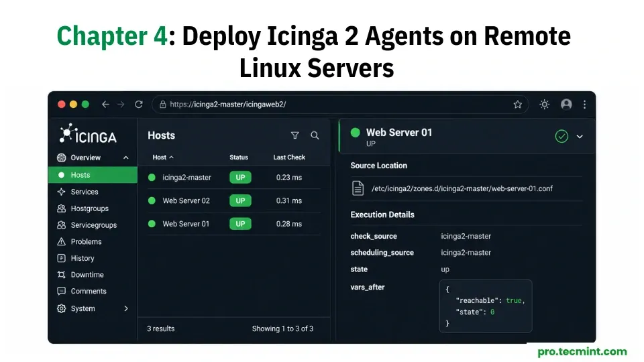644x362 pixels.
Task: Toggle brightness theme sun icon
Action: pyautogui.click(x=545, y=105)
